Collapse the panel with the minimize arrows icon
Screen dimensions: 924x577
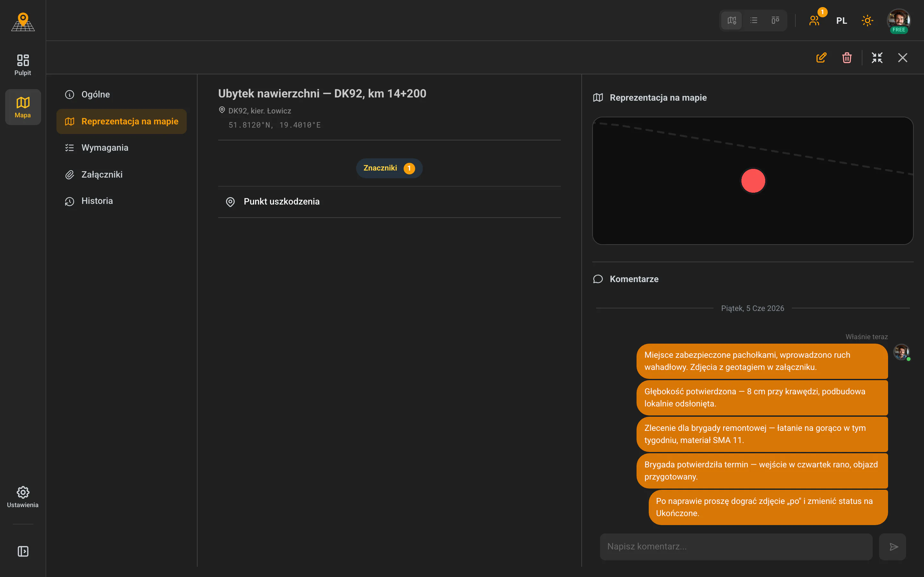point(877,58)
